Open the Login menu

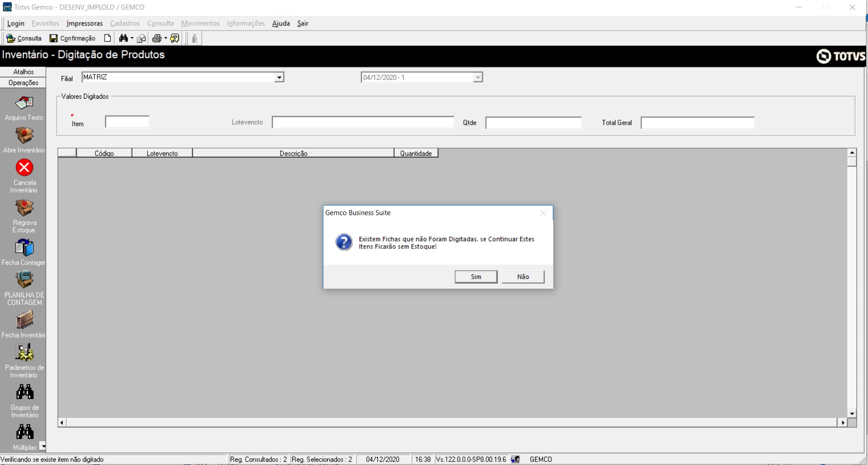[x=16, y=23]
